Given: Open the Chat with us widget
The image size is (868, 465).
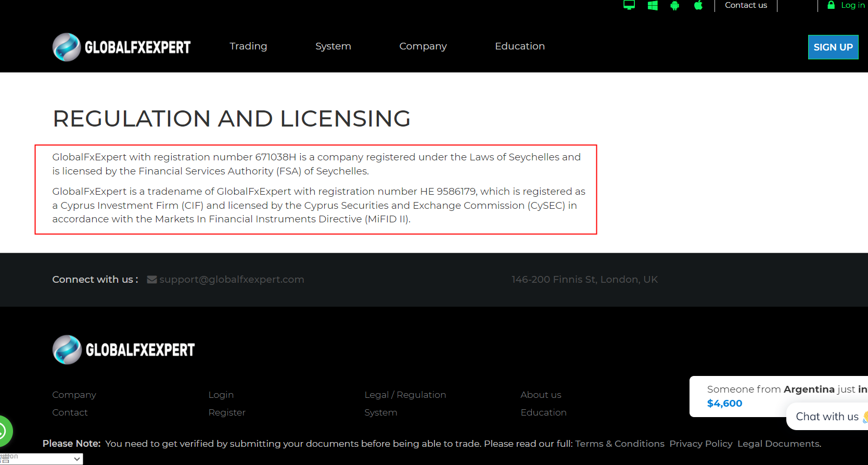Looking at the screenshot, I should point(827,417).
